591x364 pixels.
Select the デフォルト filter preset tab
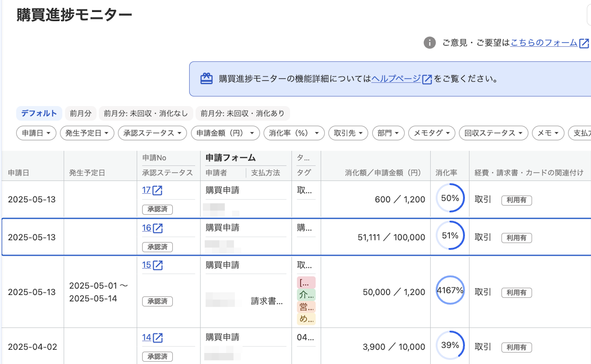(x=39, y=113)
